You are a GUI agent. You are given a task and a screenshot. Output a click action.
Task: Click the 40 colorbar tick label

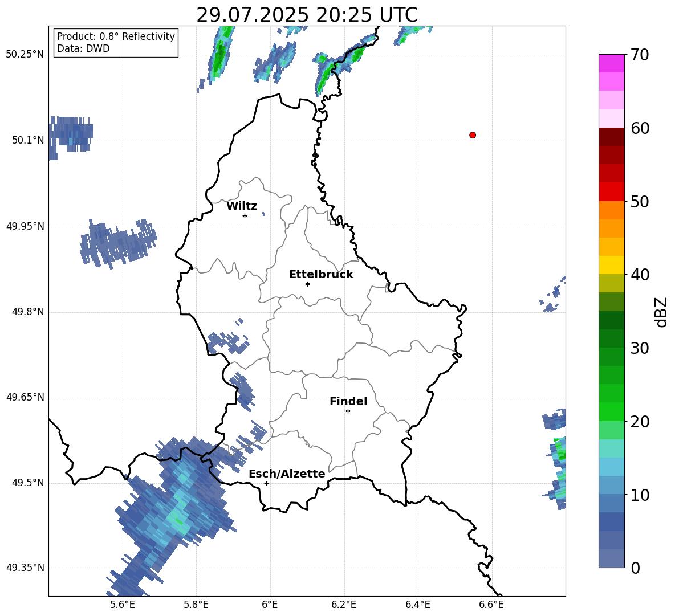coord(639,275)
